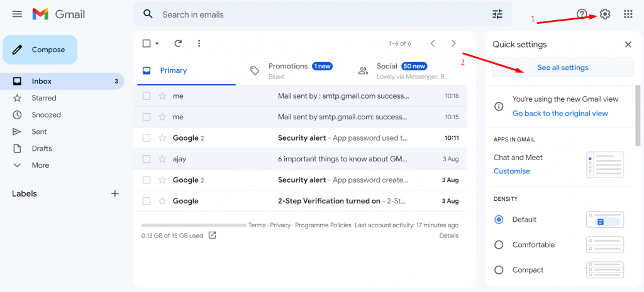
Task: Open the Programme Policies link
Action: coord(323,225)
